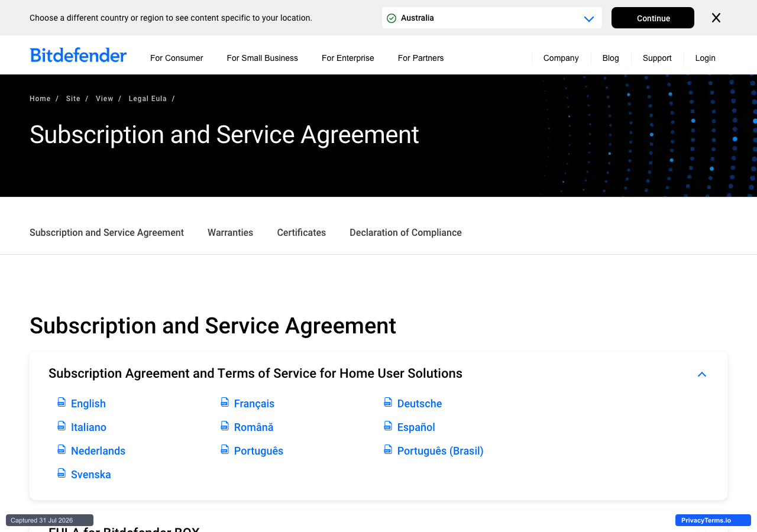757x532 pixels.
Task: Dismiss the country selection banner
Action: (x=716, y=18)
